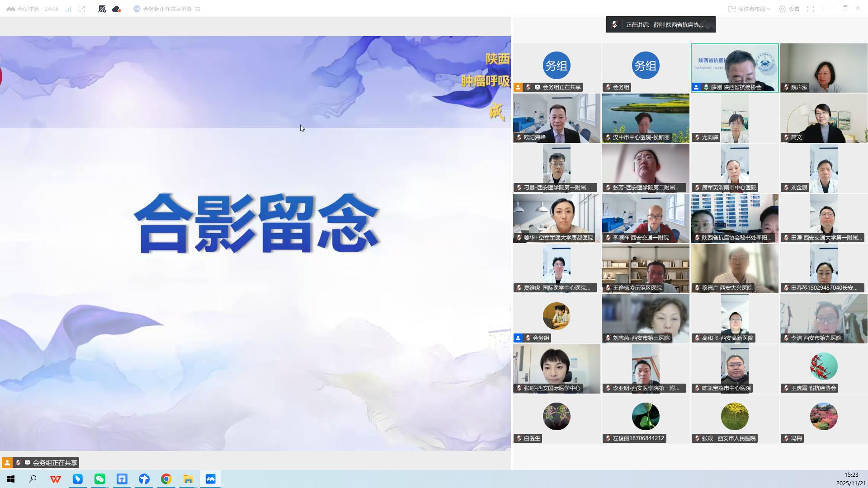Click 王虎霞 省抗癌协会 avatar tile
Image resolution: width=868 pixels, height=488 pixels.
click(823, 366)
